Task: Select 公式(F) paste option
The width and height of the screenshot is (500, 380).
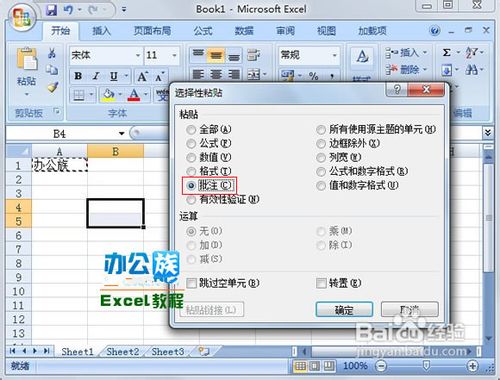Action: (x=209, y=143)
